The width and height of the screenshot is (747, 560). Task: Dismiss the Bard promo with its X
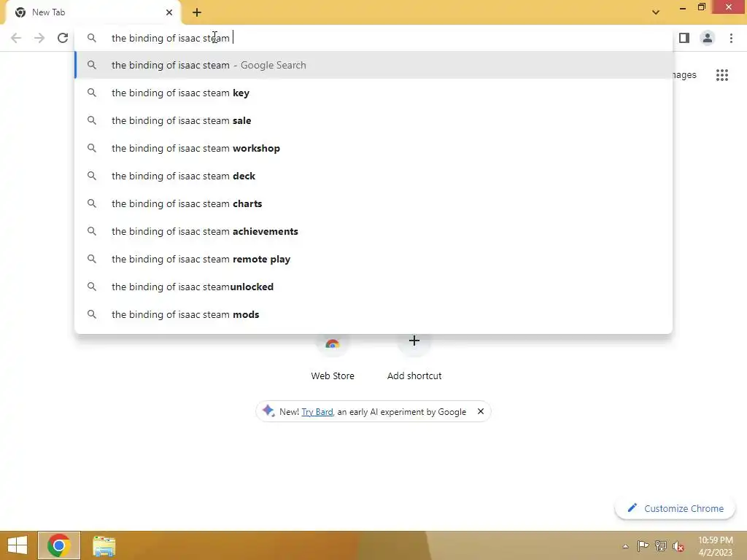click(x=481, y=411)
